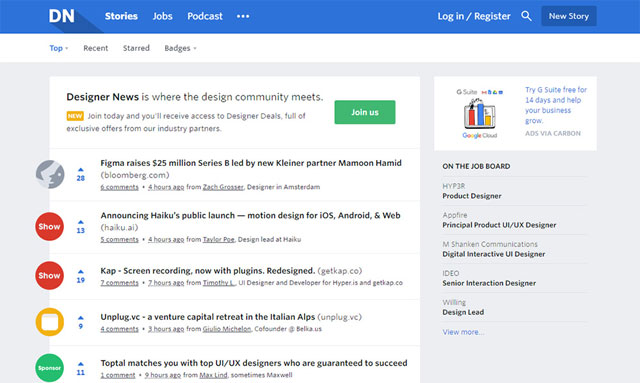Upvote the Toptal sponsored story
This screenshot has height=383, width=640.
point(81,364)
